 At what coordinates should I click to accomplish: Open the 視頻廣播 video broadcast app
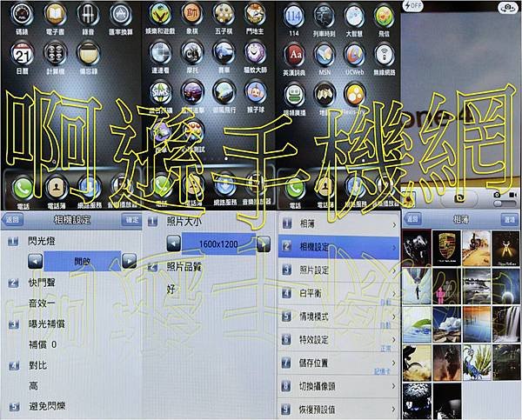pyautogui.click(x=294, y=95)
